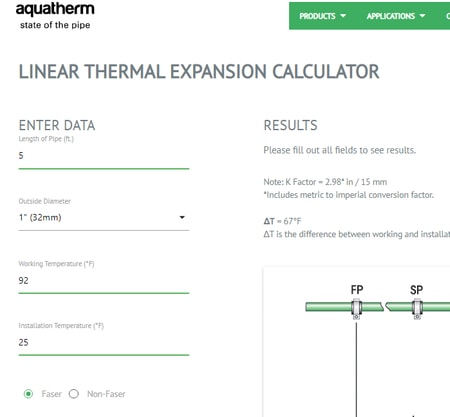Click the aquatherm logo
The image size is (450, 417).
(x=55, y=16)
